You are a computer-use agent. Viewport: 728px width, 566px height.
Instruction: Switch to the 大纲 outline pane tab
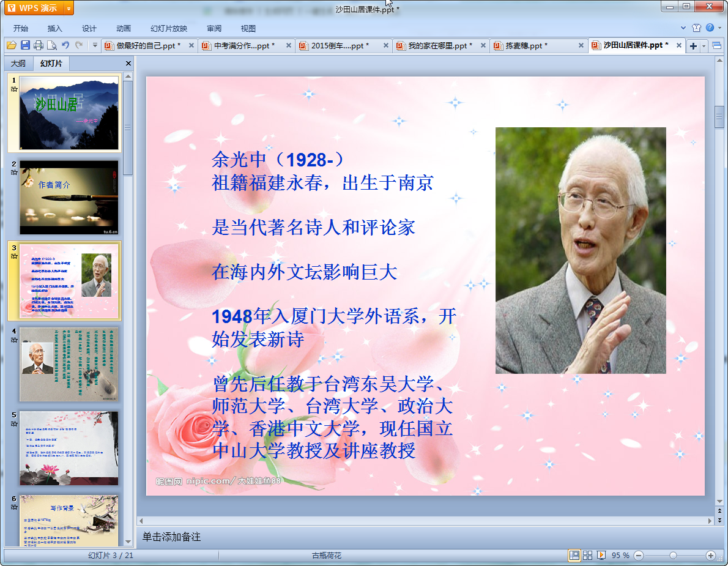click(x=18, y=64)
